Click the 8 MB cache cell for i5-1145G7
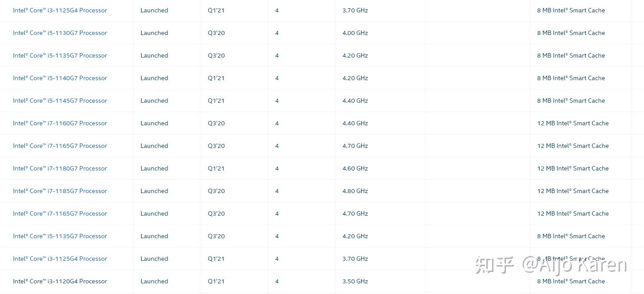 tap(571, 101)
